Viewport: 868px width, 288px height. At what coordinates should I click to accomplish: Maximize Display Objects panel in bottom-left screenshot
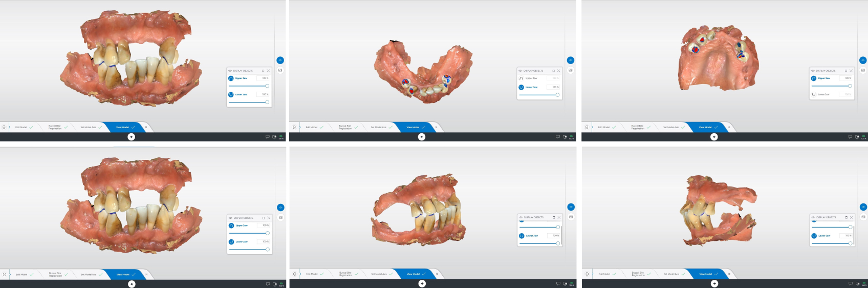pyautogui.click(x=264, y=218)
